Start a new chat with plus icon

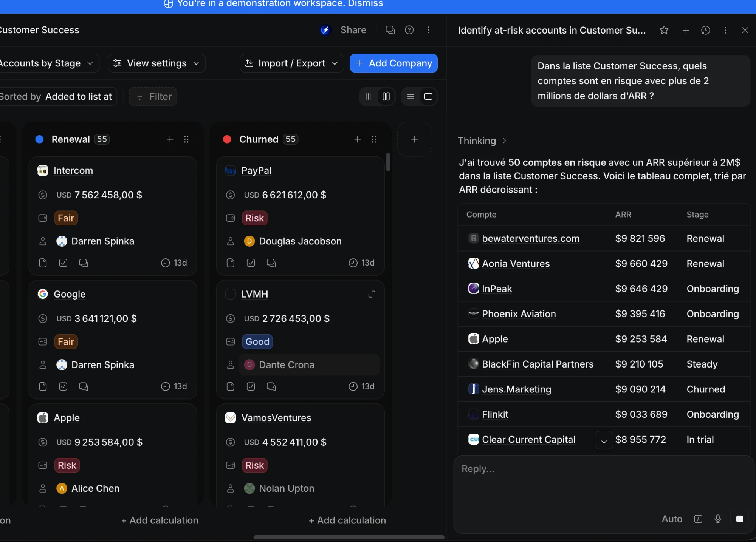pyautogui.click(x=686, y=30)
